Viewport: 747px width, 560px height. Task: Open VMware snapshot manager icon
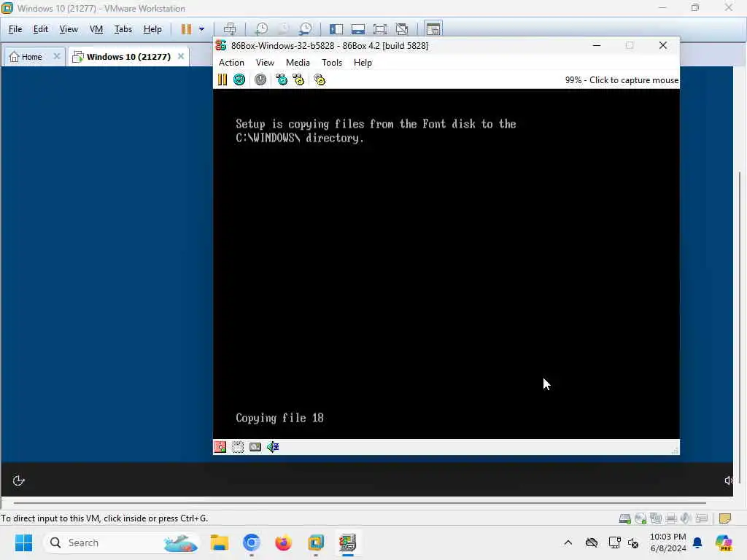click(306, 29)
